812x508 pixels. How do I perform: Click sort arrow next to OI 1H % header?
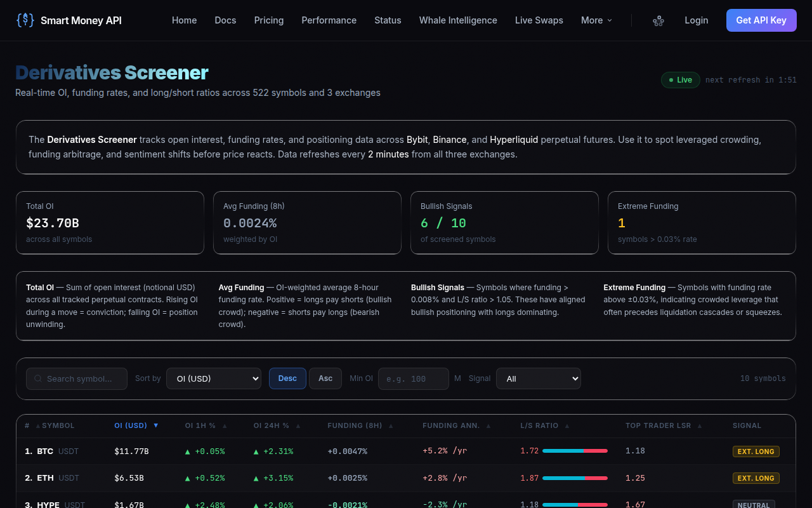point(225,426)
